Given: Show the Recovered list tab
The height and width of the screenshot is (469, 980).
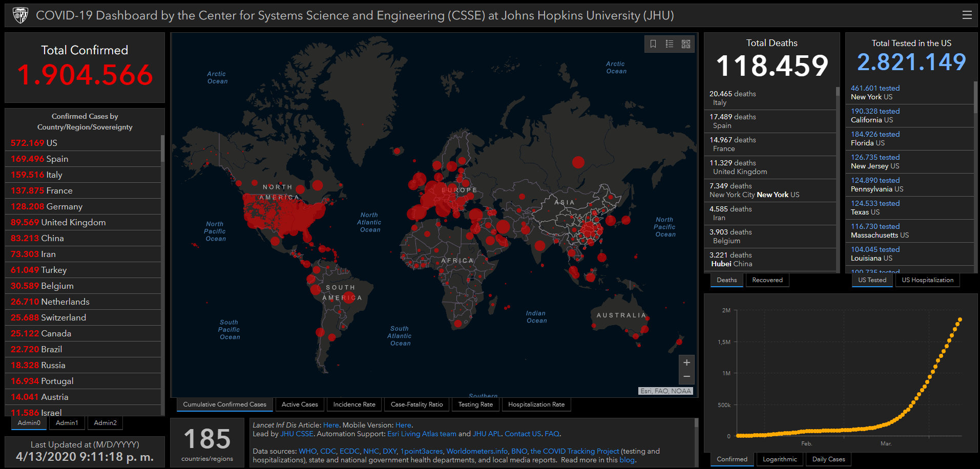Looking at the screenshot, I should (x=767, y=280).
